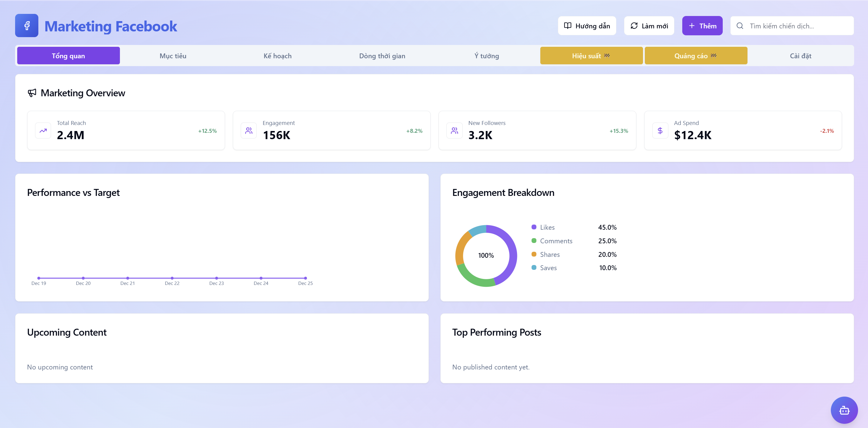Click the magnifier icon in search box
Screen dimensions: 868x428
[740, 26]
